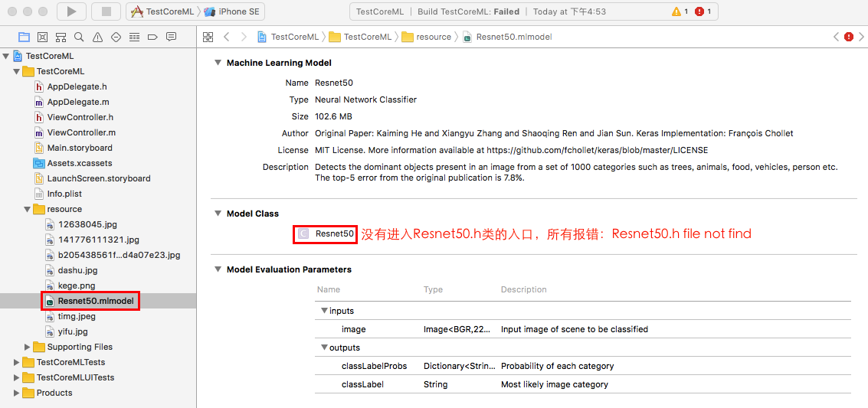The image size is (868, 408).
Task: Open the Breakpoint navigator
Action: (x=152, y=37)
